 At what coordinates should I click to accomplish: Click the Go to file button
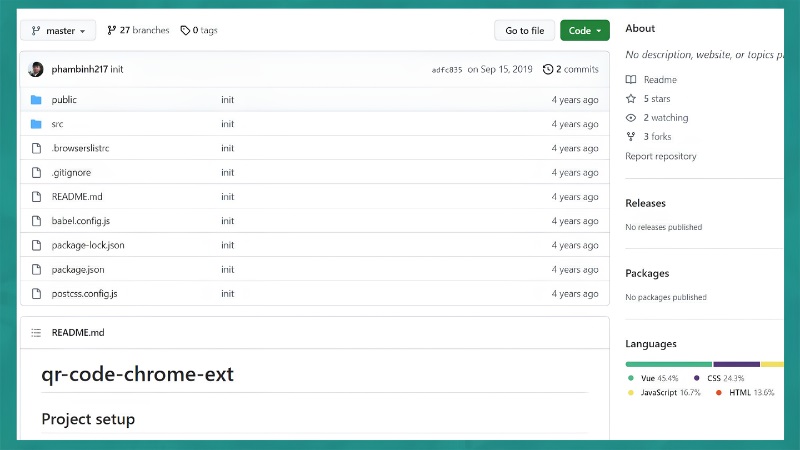pos(524,31)
